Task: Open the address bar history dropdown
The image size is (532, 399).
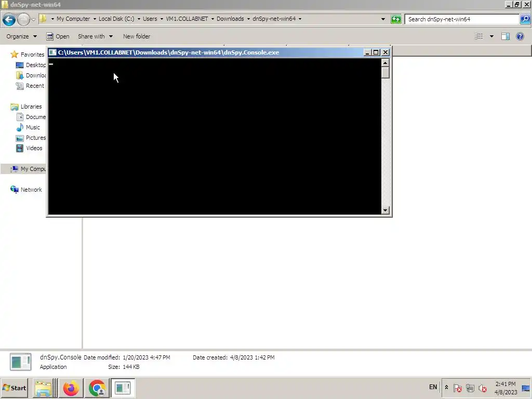Action: (x=383, y=19)
